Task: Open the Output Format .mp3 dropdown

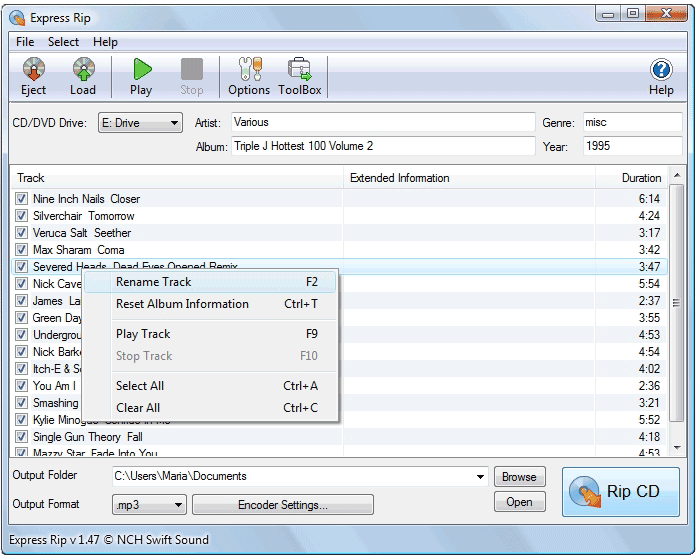Action: tap(178, 505)
